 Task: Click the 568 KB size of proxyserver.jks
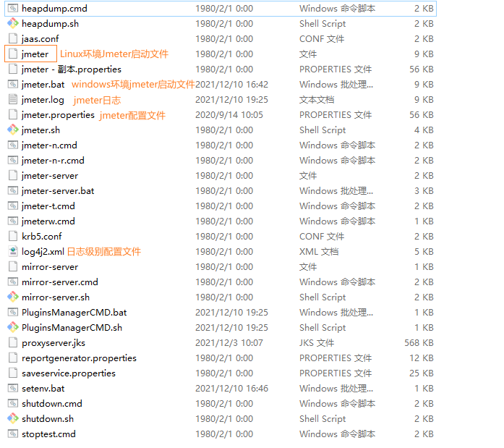[x=419, y=343]
